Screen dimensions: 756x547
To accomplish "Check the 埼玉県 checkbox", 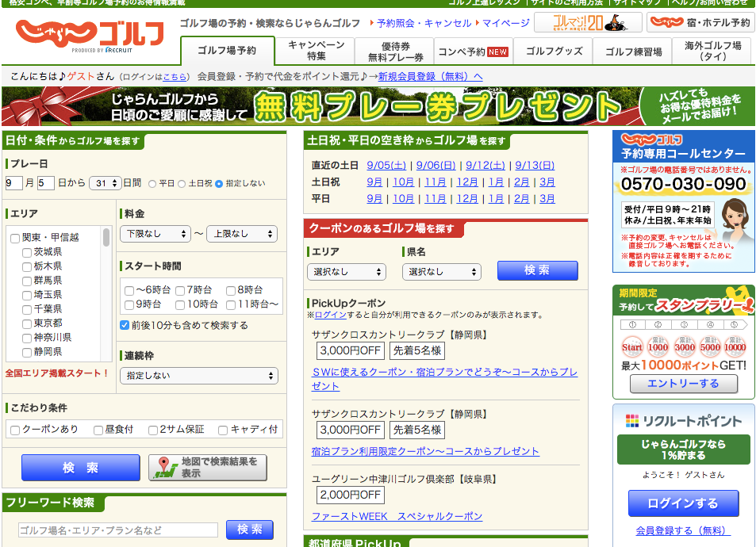I will point(27,296).
